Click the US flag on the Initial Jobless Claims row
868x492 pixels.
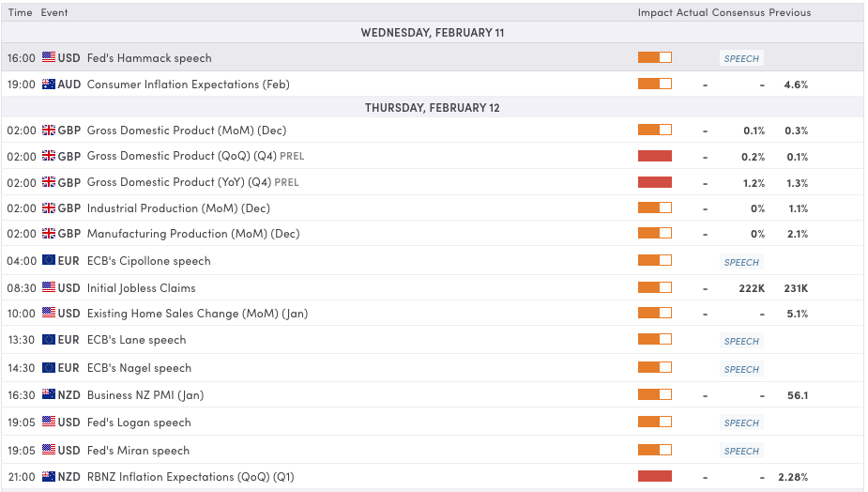(x=49, y=288)
